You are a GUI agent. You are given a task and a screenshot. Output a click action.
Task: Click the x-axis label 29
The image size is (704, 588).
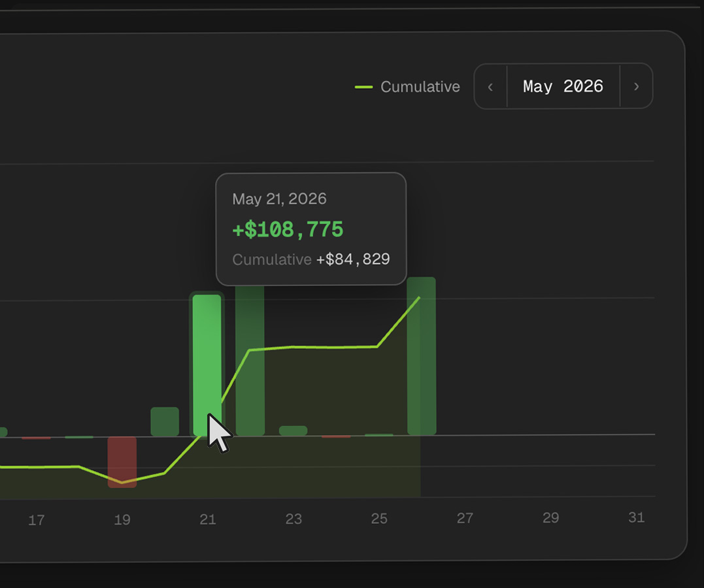551,517
